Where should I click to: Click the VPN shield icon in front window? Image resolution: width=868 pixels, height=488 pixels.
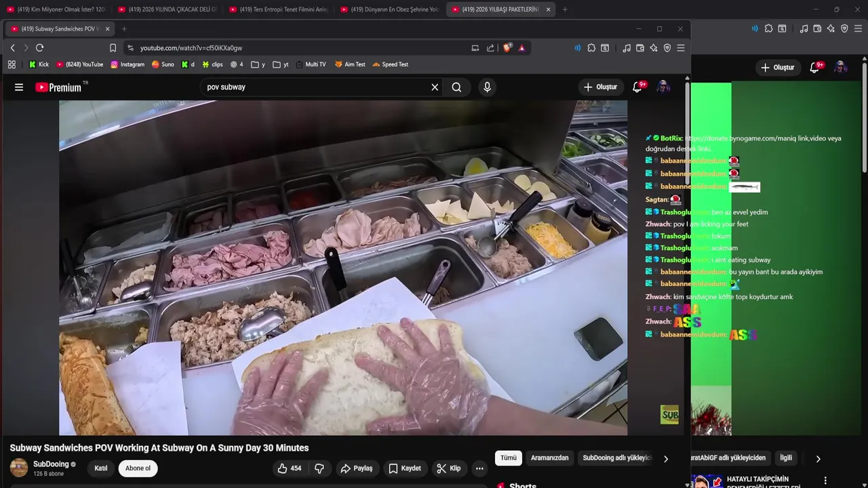pyautogui.click(x=667, y=47)
